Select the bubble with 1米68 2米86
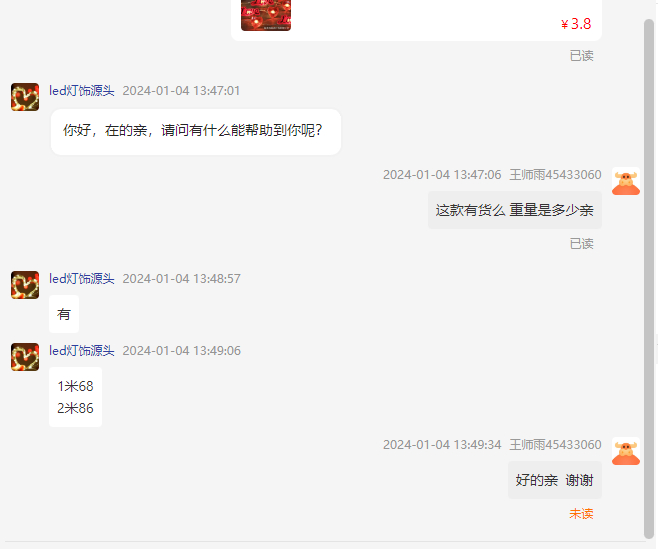Viewport: 658px width, 549px height. coord(76,397)
